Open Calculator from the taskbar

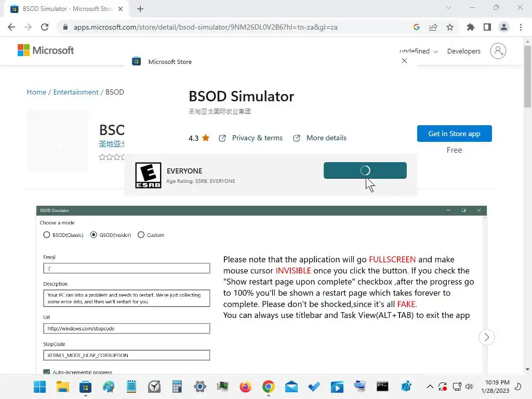click(177, 387)
